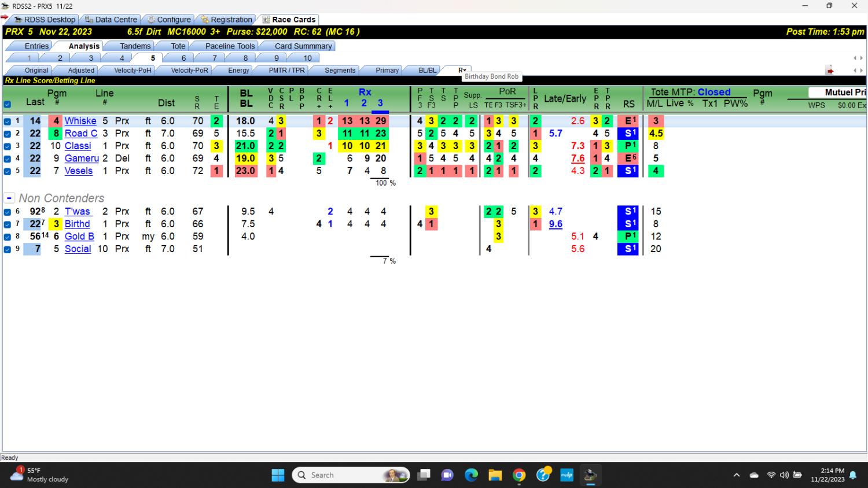Viewport: 868px width, 488px height.
Task: Open the Segments view tab
Action: point(340,70)
